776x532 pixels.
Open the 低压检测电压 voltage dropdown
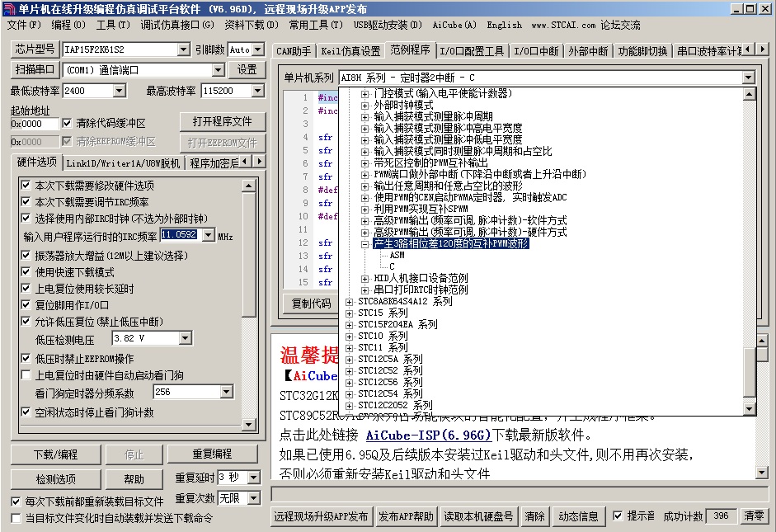pos(185,338)
